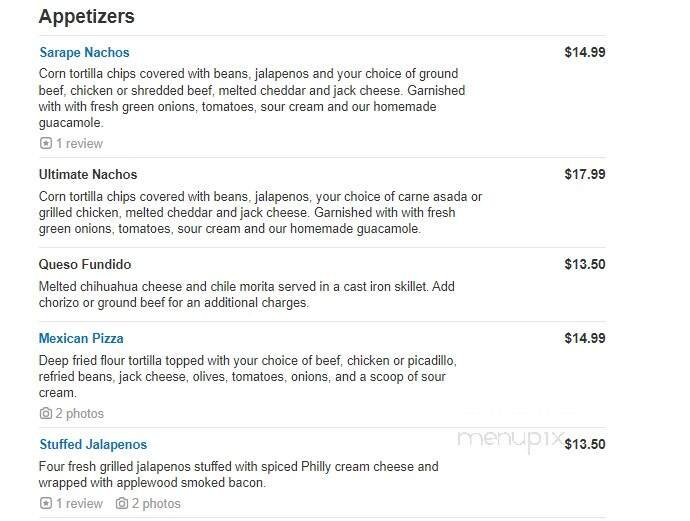690x521 pixels.
Task: View the "1 review" text for Sarape Nachos
Action: point(79,144)
